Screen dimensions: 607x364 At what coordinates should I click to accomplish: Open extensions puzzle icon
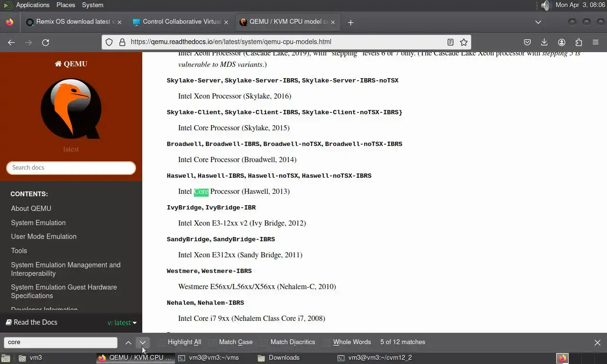point(579,42)
